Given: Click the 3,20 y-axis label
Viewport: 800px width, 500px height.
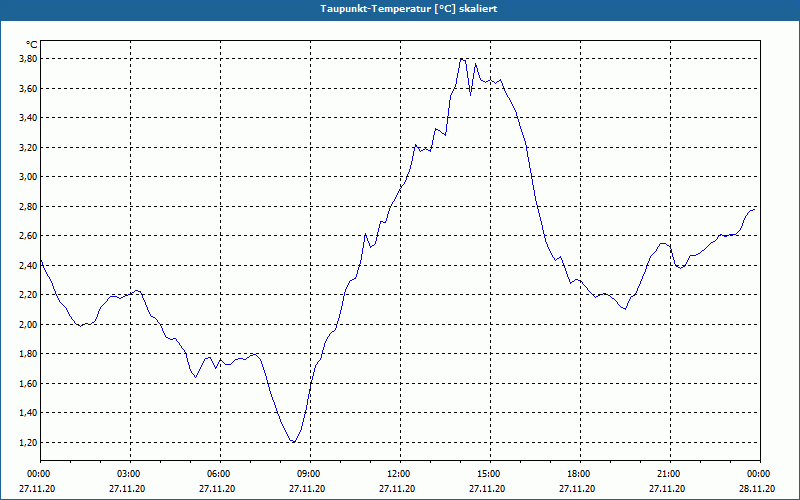Looking at the screenshot, I should click(x=28, y=147).
